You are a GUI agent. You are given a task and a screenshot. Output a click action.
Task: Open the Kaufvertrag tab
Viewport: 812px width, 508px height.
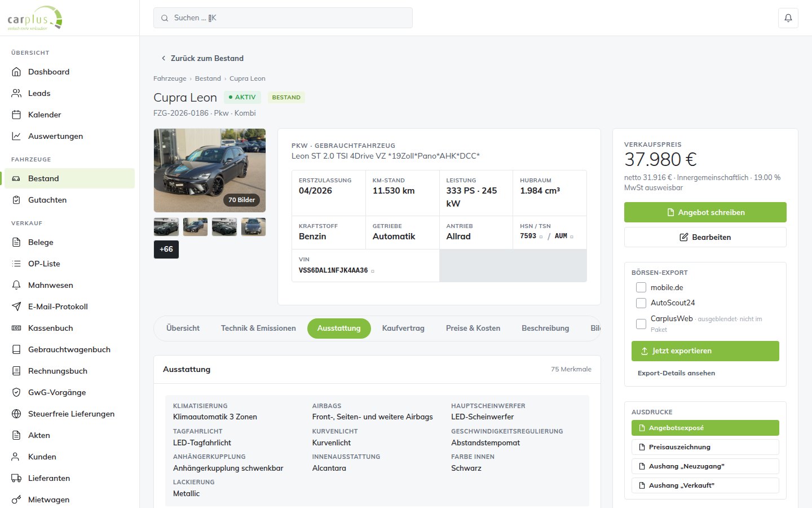(403, 328)
